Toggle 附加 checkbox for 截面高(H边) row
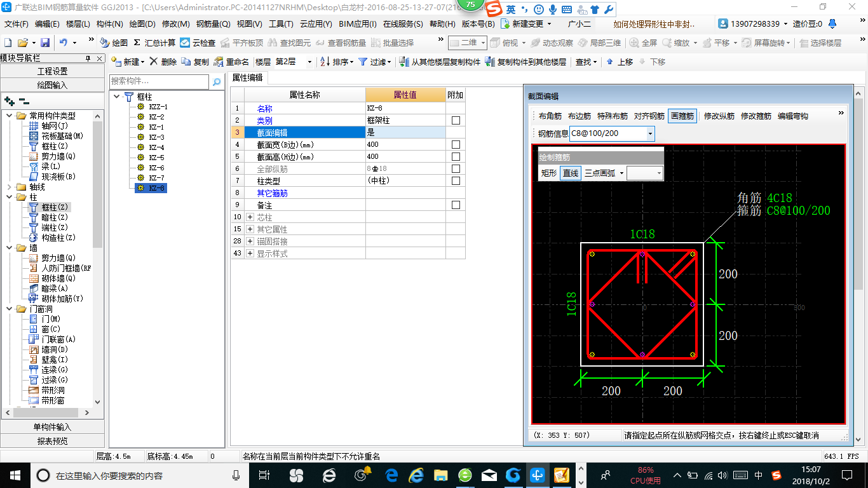This screenshot has width=868, height=488. pos(456,156)
